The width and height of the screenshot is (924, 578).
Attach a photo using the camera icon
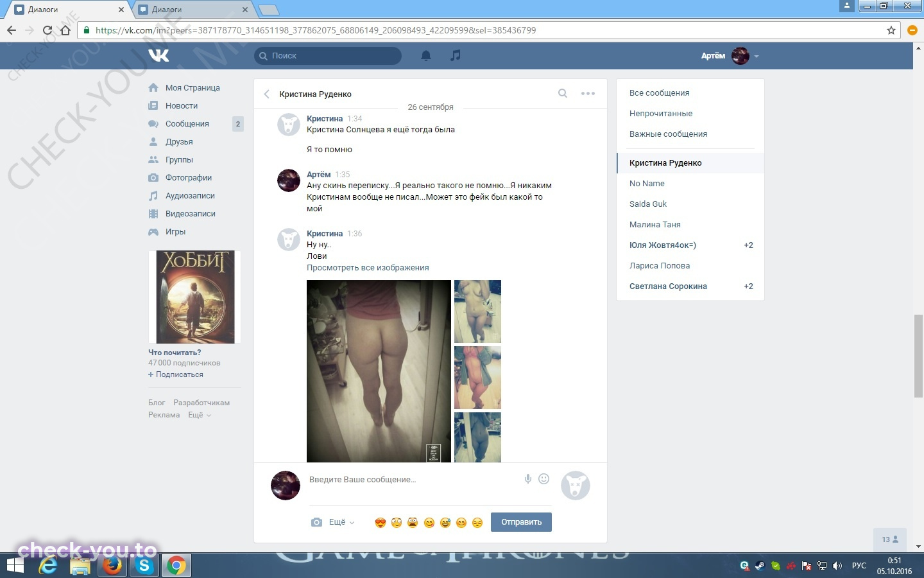pos(316,522)
